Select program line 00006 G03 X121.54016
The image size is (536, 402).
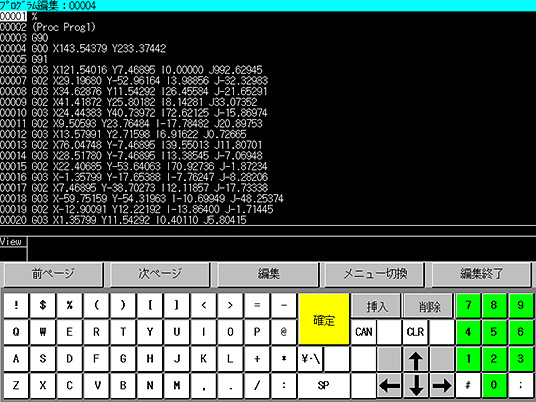(x=131, y=70)
